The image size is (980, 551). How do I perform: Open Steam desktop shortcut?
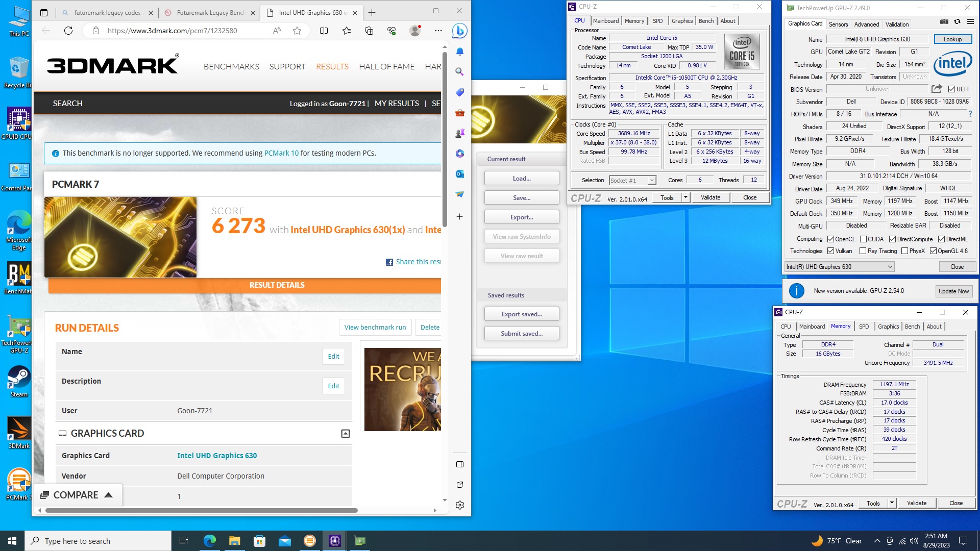click(x=19, y=382)
